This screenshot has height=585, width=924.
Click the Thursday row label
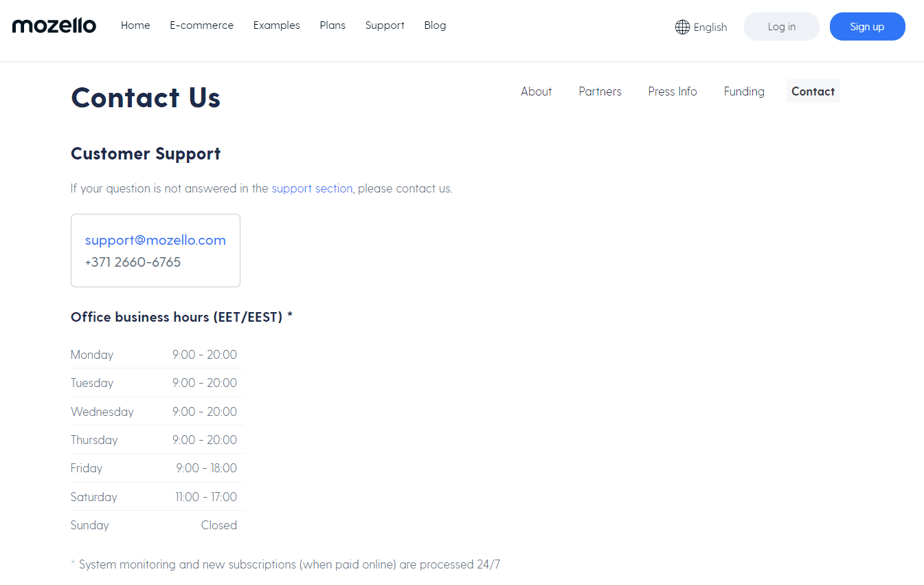tap(94, 440)
